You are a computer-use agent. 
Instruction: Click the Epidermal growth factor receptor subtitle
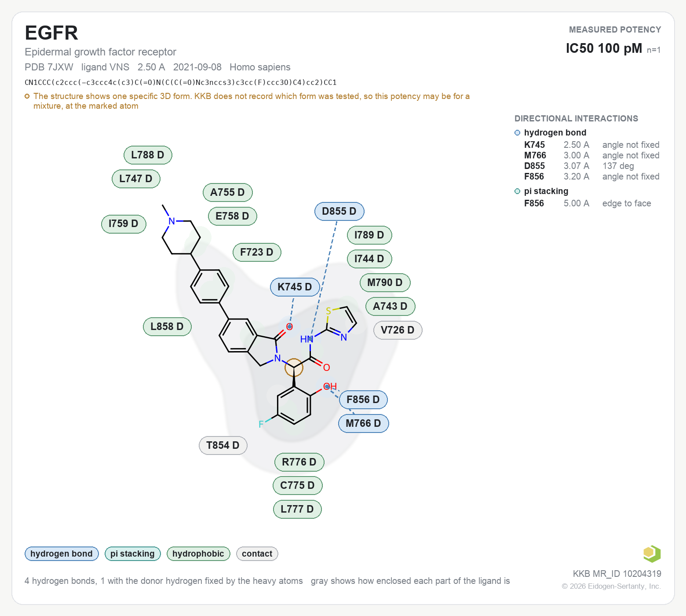point(100,52)
